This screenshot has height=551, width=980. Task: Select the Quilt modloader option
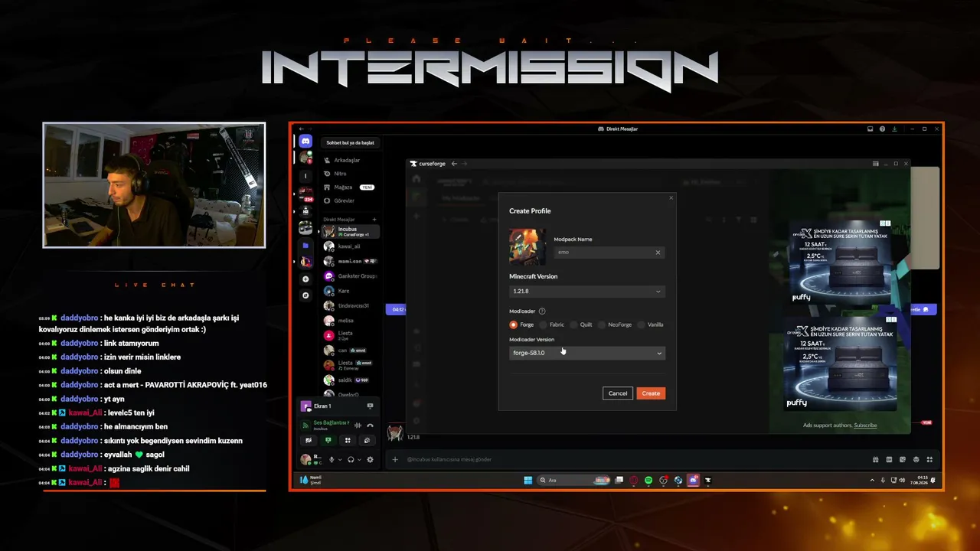tap(581, 324)
